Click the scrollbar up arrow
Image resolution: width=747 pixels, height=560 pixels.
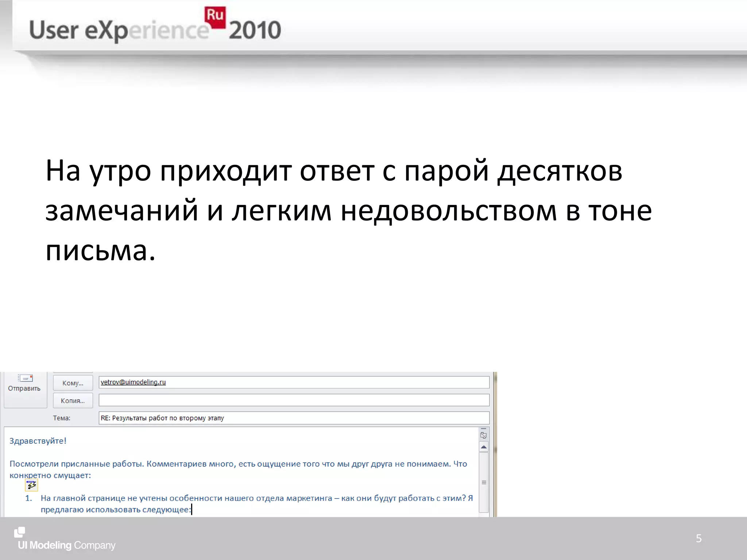(x=484, y=447)
